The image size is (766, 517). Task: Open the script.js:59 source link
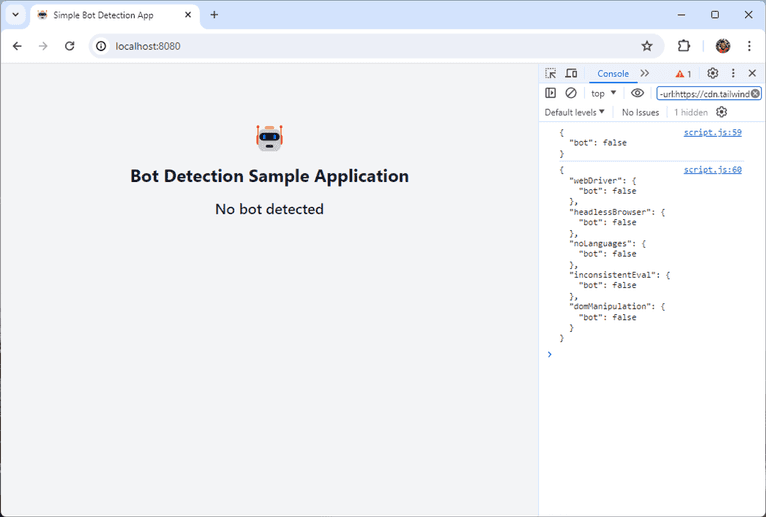tap(712, 132)
